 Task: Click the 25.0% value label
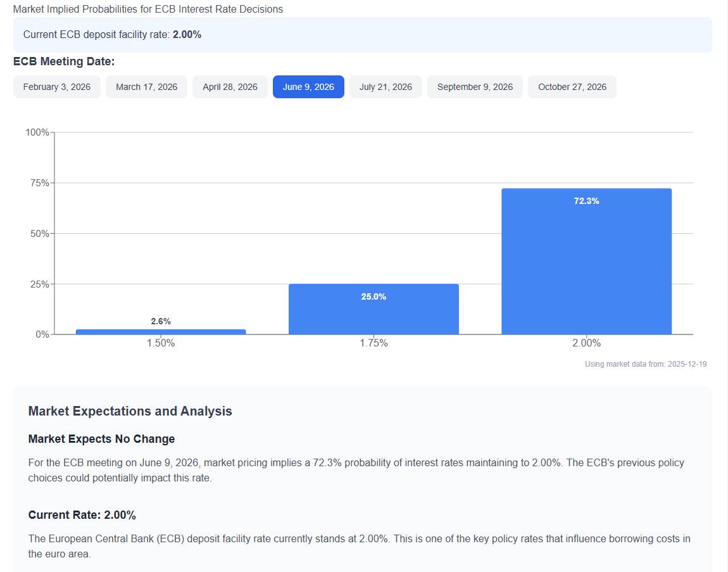[x=373, y=296]
